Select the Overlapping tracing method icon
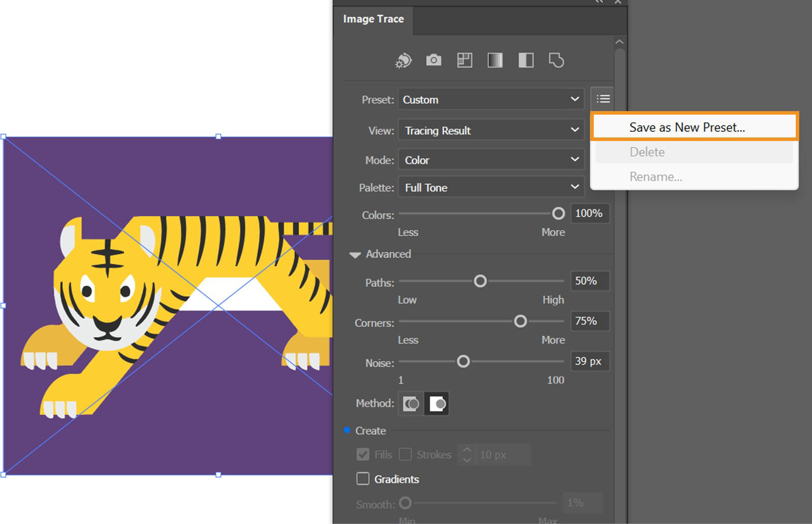The width and height of the screenshot is (812, 524). (x=437, y=403)
